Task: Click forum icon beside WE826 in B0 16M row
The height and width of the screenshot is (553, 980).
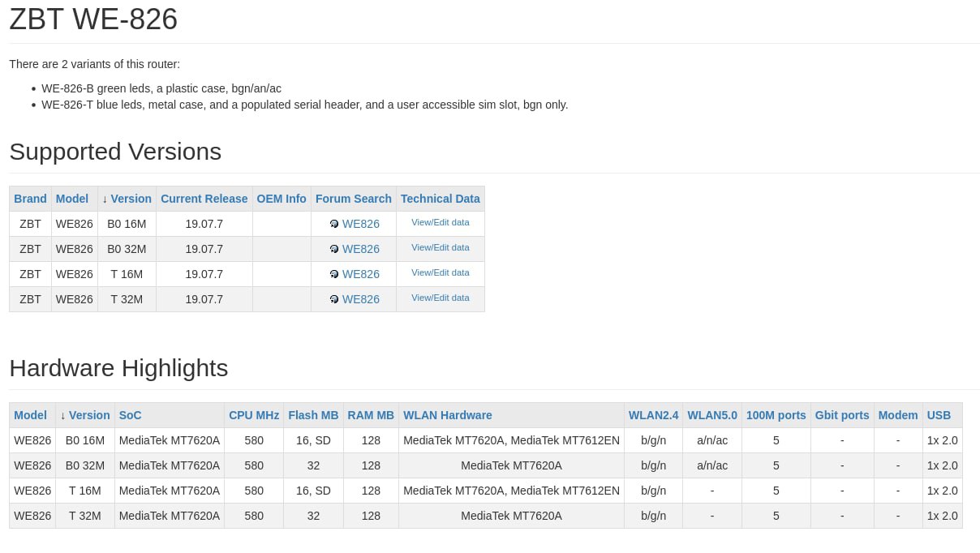Action: pyautogui.click(x=334, y=224)
